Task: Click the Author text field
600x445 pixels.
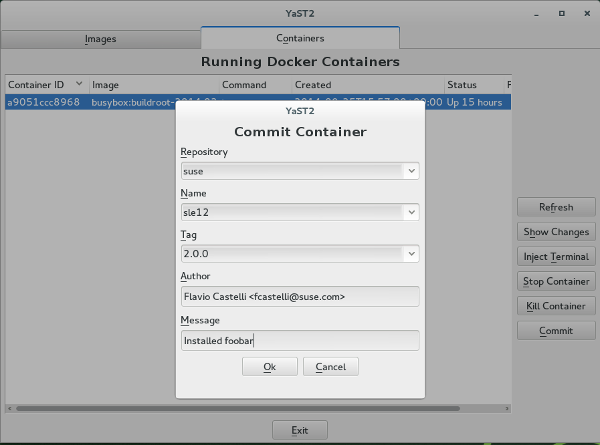Action: [299, 296]
